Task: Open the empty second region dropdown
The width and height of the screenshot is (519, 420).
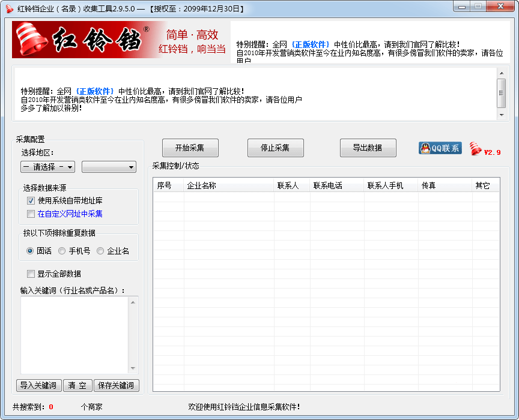Action: [109, 167]
